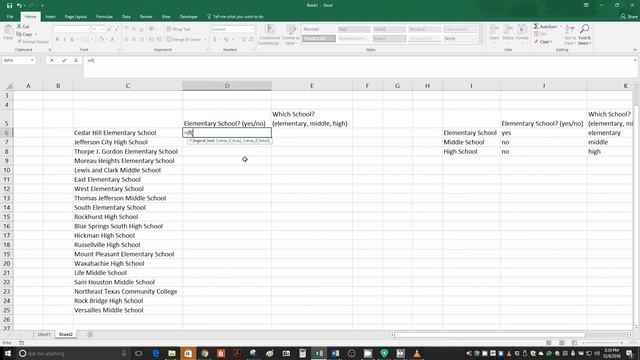The width and height of the screenshot is (640, 360).
Task: Toggle Bold formatting
Action: click(x=57, y=40)
